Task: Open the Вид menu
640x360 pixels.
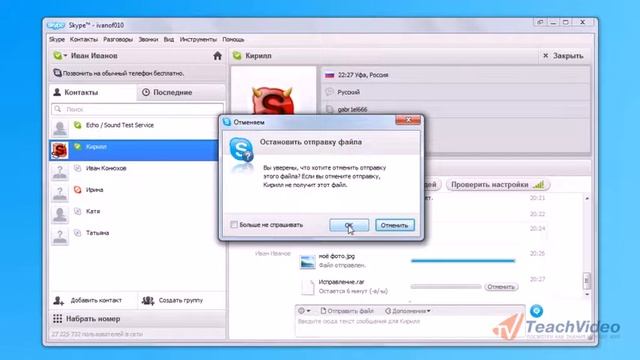Action: pos(169,40)
